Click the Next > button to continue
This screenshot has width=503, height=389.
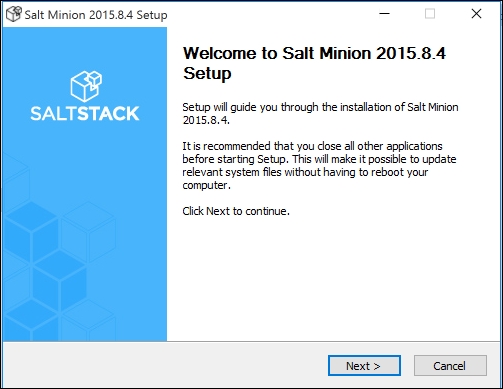click(x=364, y=366)
